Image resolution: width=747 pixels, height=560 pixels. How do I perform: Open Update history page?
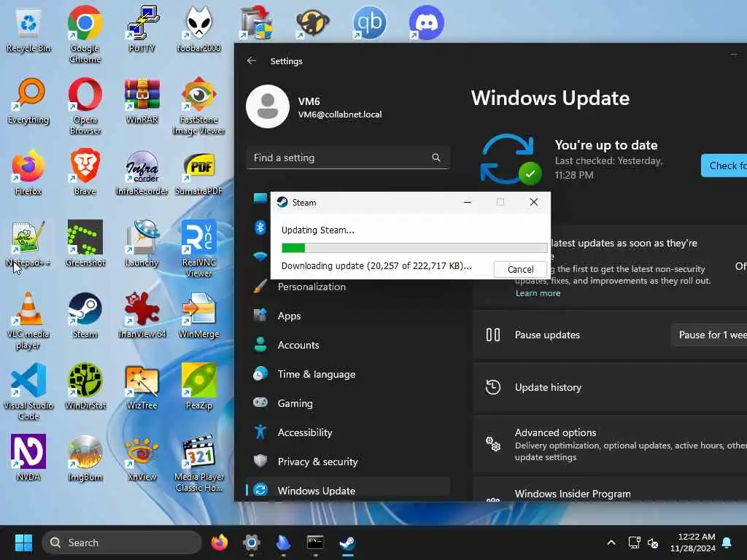pyautogui.click(x=610, y=387)
